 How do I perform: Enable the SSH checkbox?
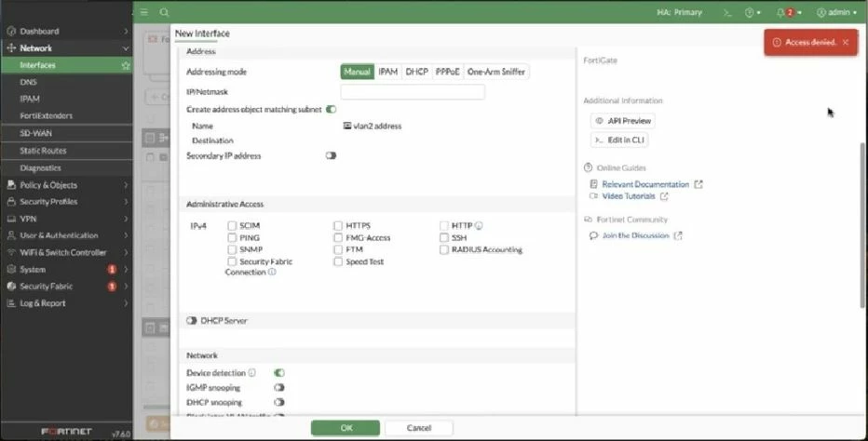444,238
